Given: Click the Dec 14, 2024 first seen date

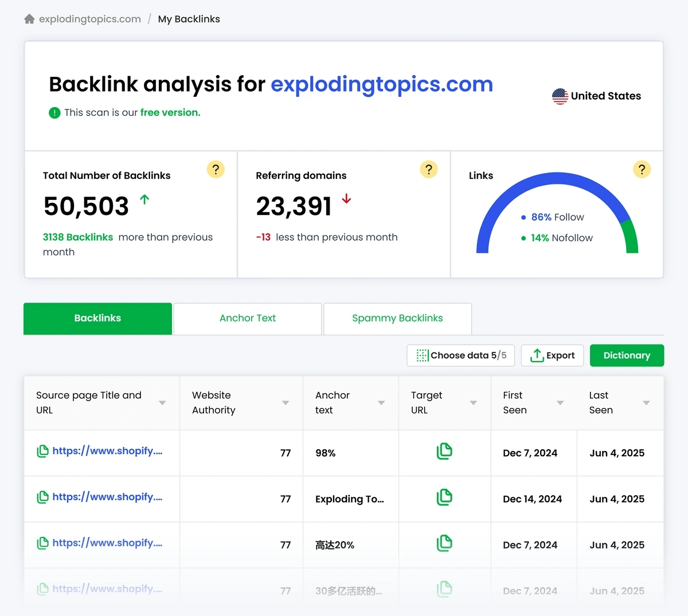Looking at the screenshot, I should [x=533, y=499].
